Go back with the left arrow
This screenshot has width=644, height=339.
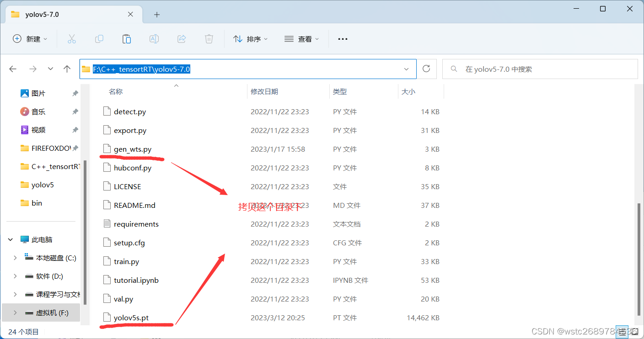[13, 69]
